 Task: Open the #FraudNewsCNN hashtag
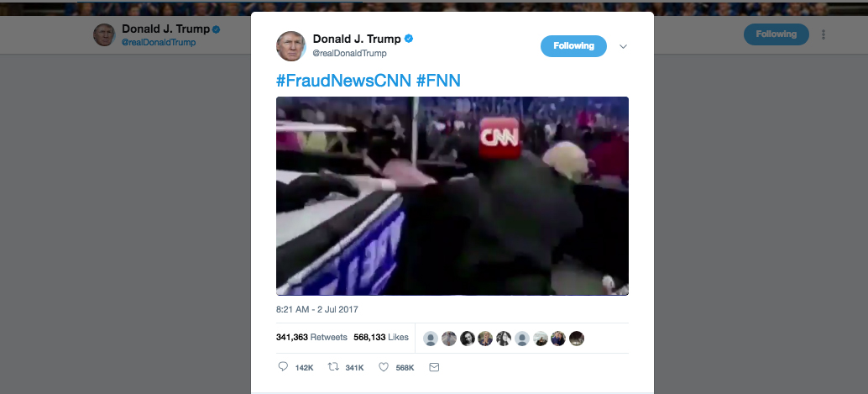tap(344, 81)
